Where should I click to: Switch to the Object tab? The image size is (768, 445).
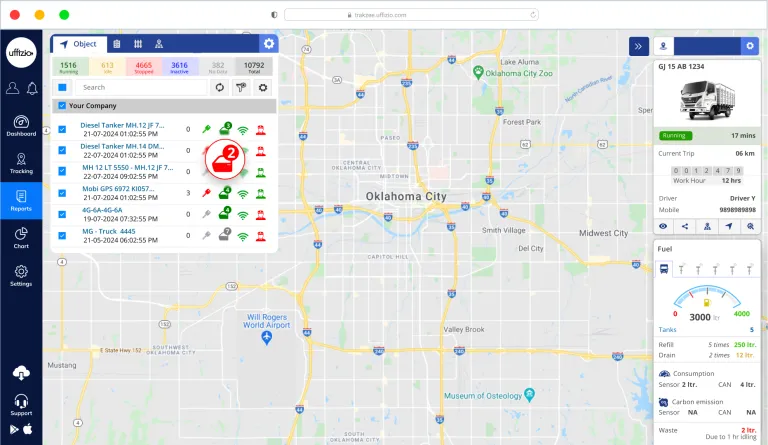point(79,44)
